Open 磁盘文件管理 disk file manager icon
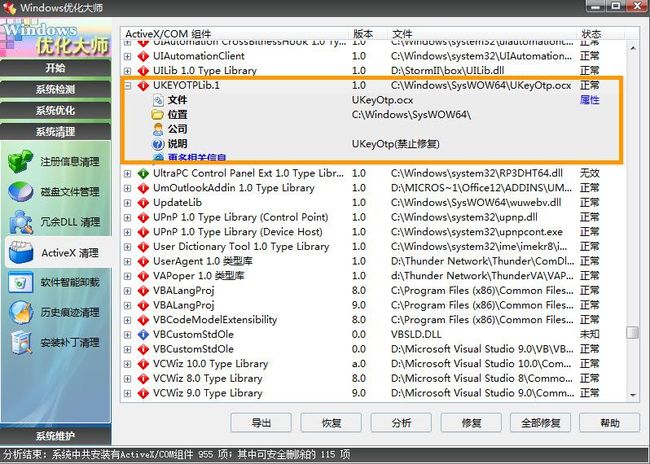Viewport: 650px width, 464px height. pos(20,192)
